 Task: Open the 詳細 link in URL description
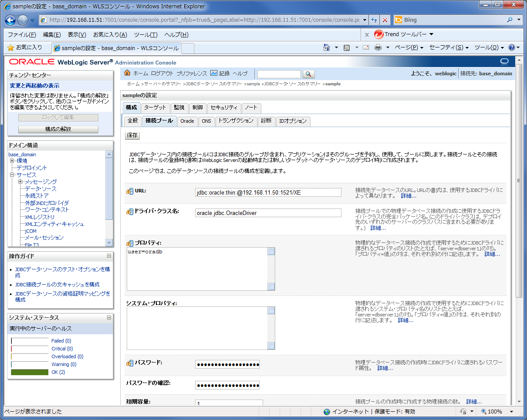point(409,196)
